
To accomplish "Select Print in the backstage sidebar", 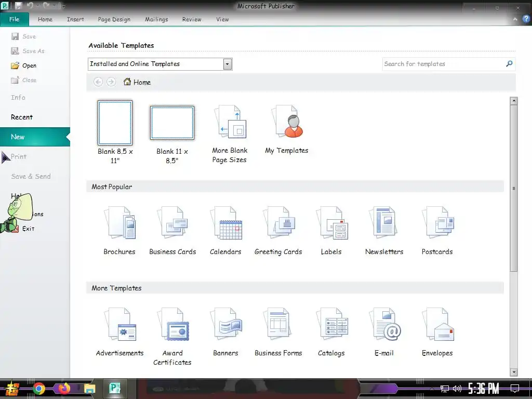I will (x=19, y=156).
